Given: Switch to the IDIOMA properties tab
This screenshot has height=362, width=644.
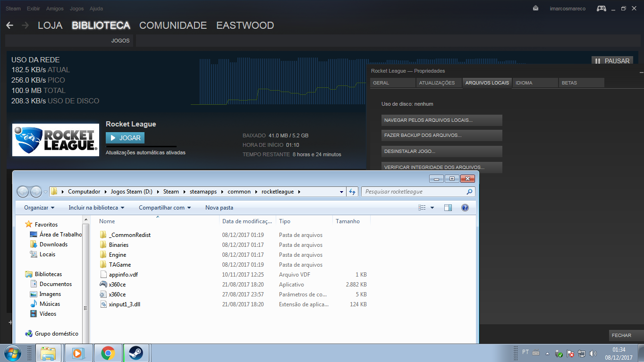Looking at the screenshot, I should coord(535,83).
